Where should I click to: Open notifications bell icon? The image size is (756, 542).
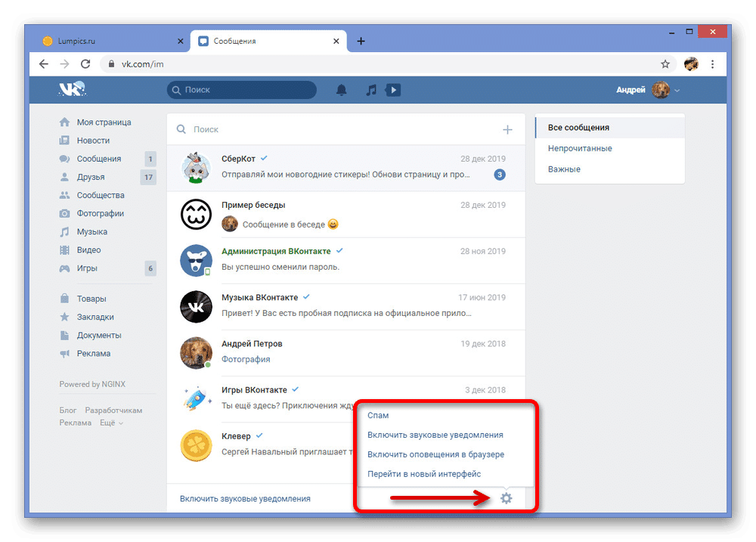coord(342,90)
